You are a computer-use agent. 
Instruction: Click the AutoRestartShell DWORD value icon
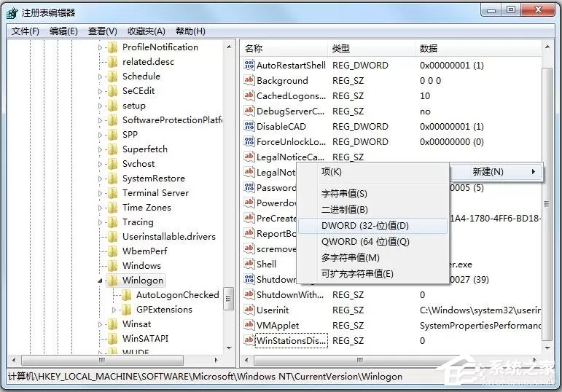(249, 65)
